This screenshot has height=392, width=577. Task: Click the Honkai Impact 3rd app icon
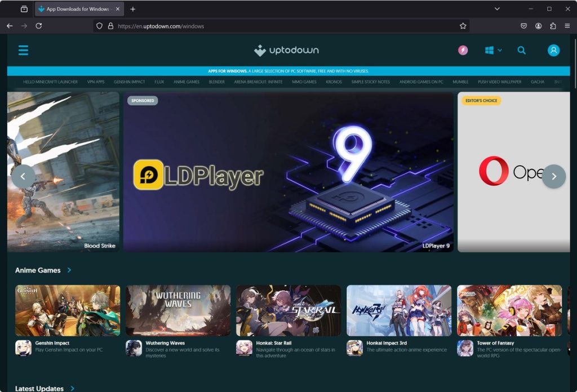pos(355,348)
